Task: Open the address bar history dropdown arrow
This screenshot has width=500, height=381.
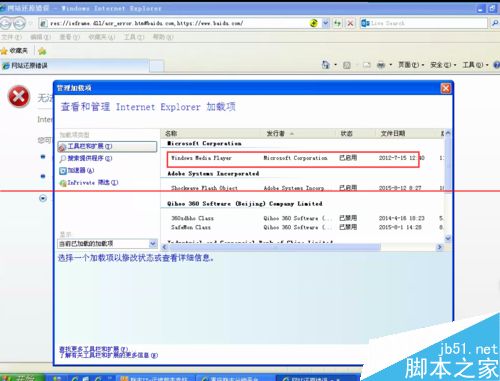Action: click(x=326, y=23)
